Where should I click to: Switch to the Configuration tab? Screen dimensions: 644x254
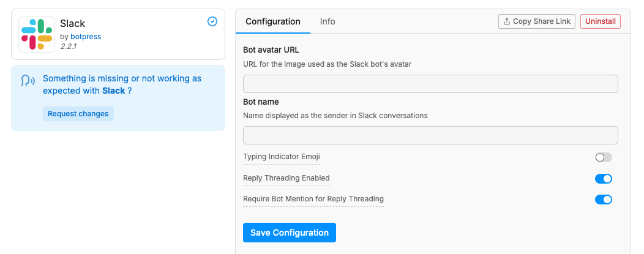(273, 21)
